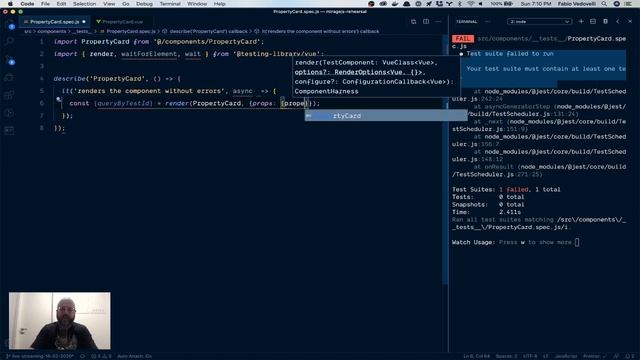
Task: Click line number 1 in the gutter
Action: point(42,42)
